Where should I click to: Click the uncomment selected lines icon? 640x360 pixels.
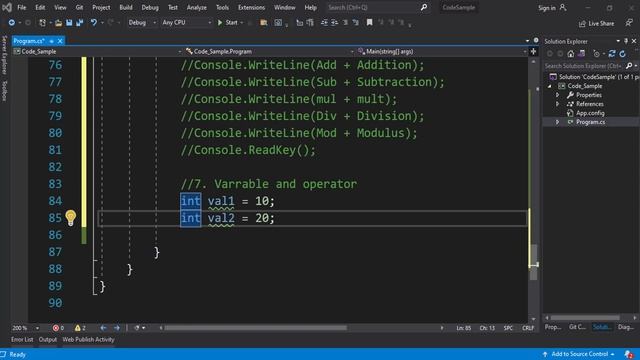pos(356,23)
